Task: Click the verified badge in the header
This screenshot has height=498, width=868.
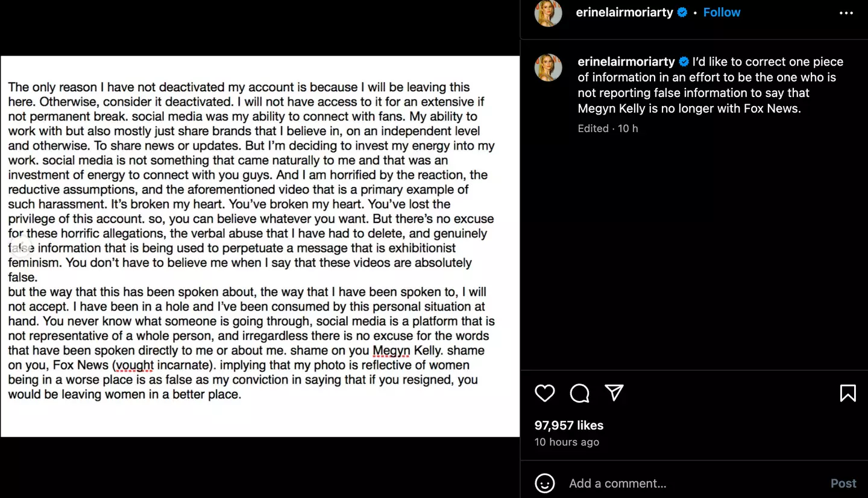Action: click(x=682, y=12)
